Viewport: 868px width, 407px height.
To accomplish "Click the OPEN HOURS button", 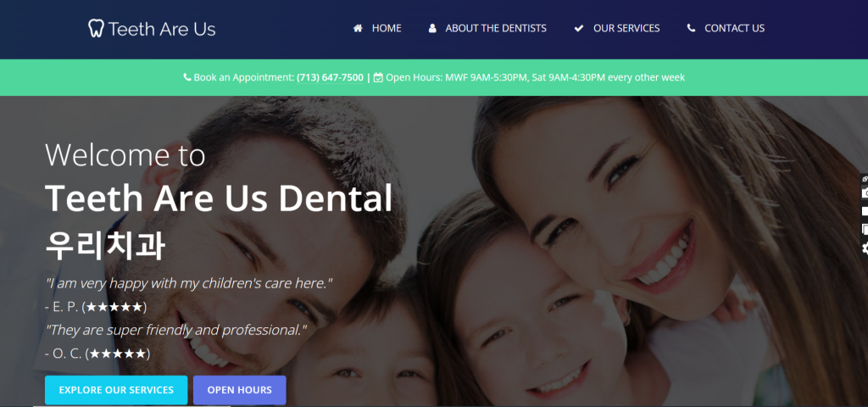I will coord(240,390).
